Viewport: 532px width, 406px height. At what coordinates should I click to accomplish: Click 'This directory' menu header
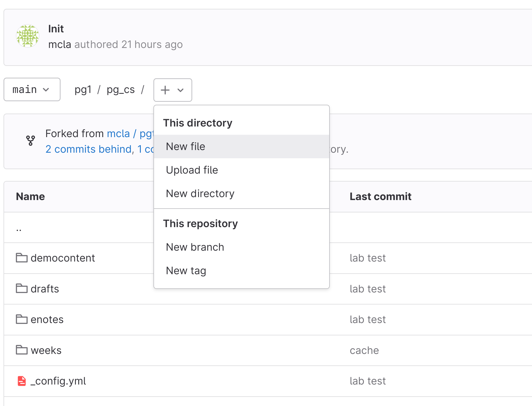198,123
